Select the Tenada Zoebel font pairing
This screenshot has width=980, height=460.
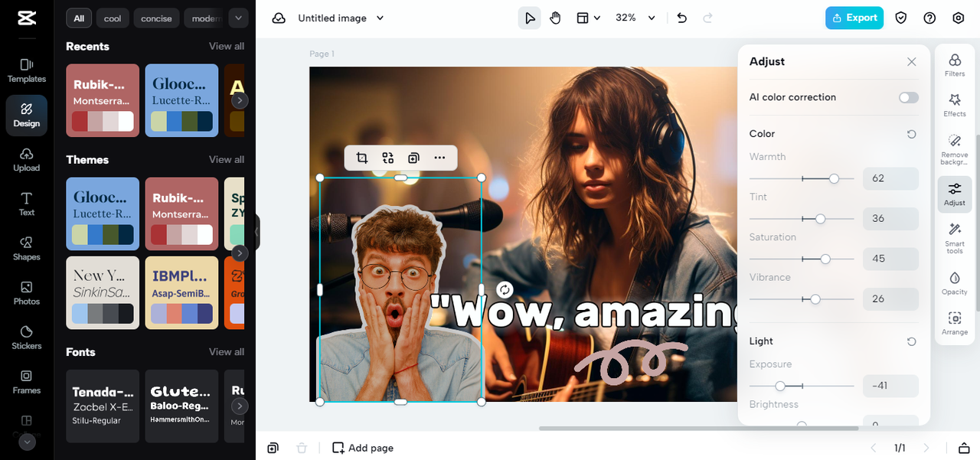pyautogui.click(x=103, y=406)
